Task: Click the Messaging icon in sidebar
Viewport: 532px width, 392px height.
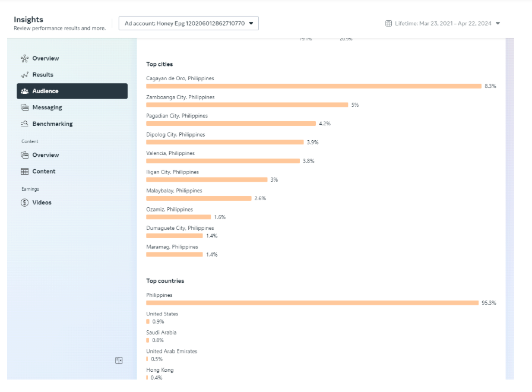Action: click(x=24, y=108)
